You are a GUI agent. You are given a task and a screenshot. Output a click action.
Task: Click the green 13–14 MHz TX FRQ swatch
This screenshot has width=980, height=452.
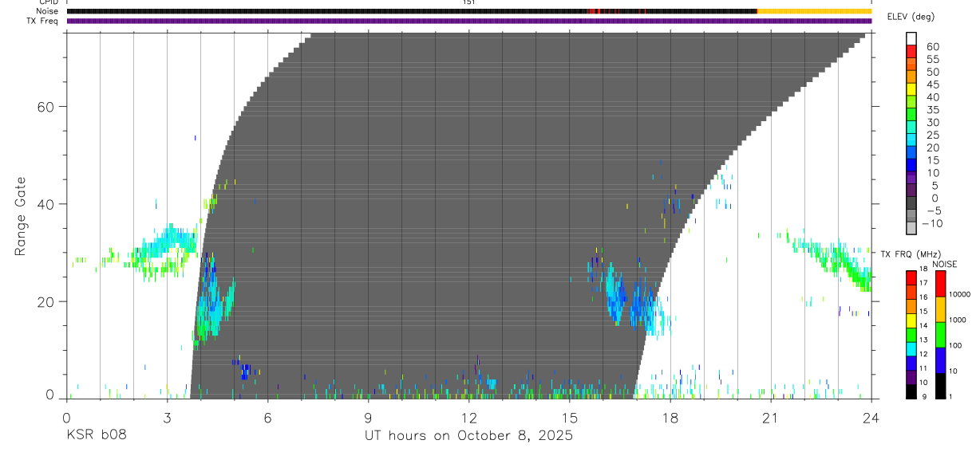(x=911, y=335)
